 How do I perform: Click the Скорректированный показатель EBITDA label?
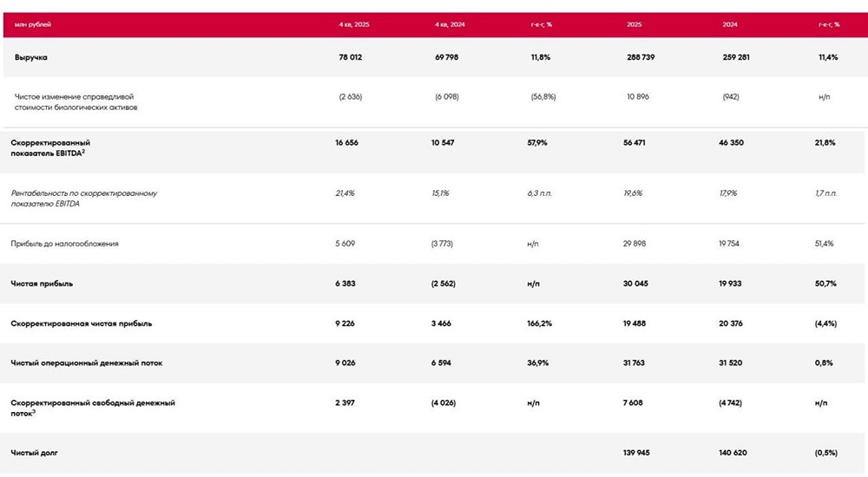50,148
